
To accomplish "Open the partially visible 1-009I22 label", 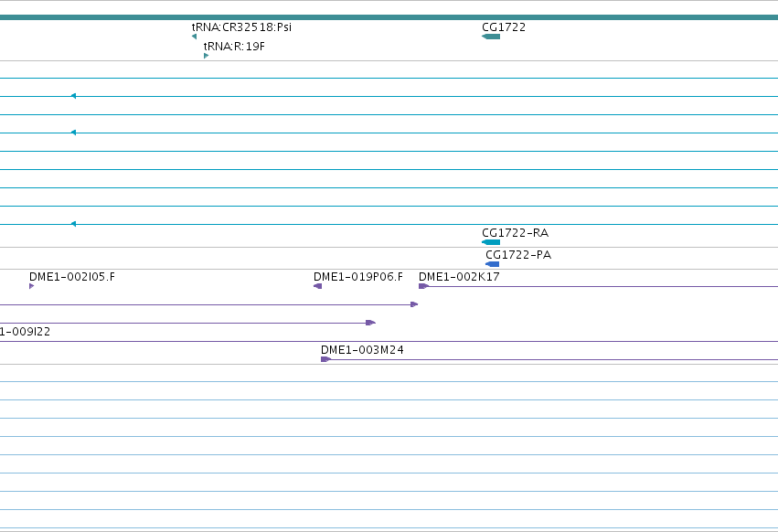I will point(25,332).
